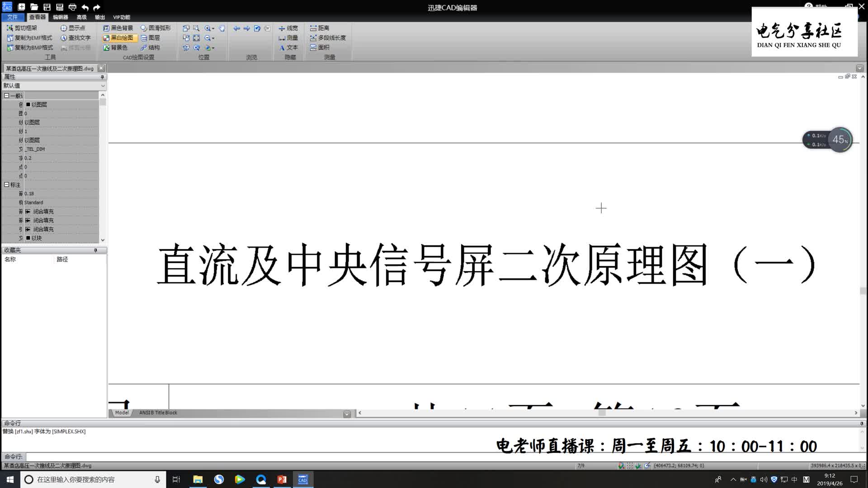
Task: Click the new file icon in quick toolbar
Action: tap(21, 7)
